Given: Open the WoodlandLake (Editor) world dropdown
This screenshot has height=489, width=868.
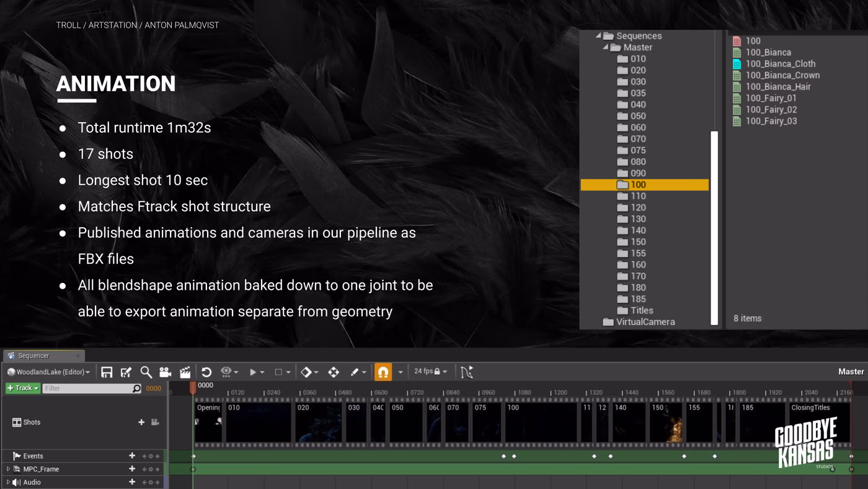Looking at the screenshot, I should [x=48, y=372].
